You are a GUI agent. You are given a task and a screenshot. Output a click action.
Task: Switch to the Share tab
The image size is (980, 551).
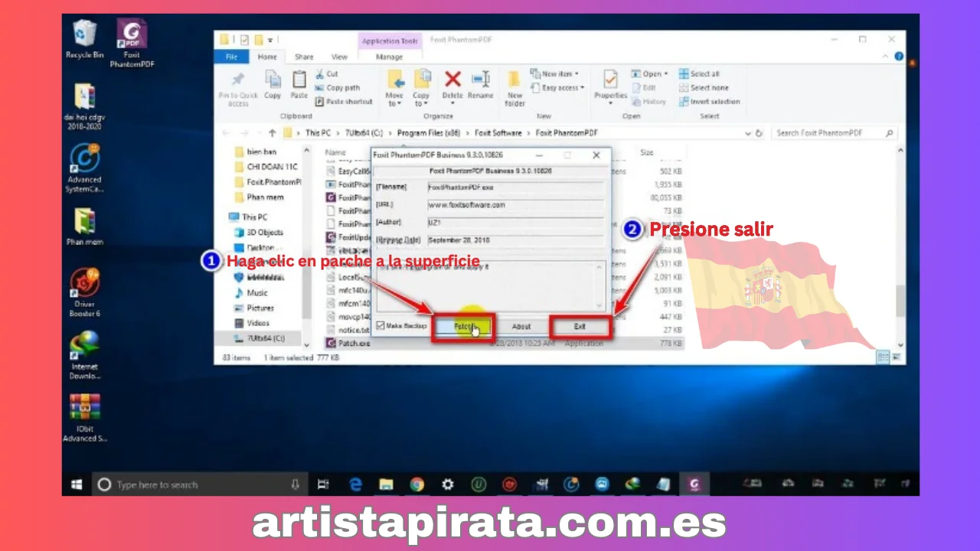click(x=304, y=57)
